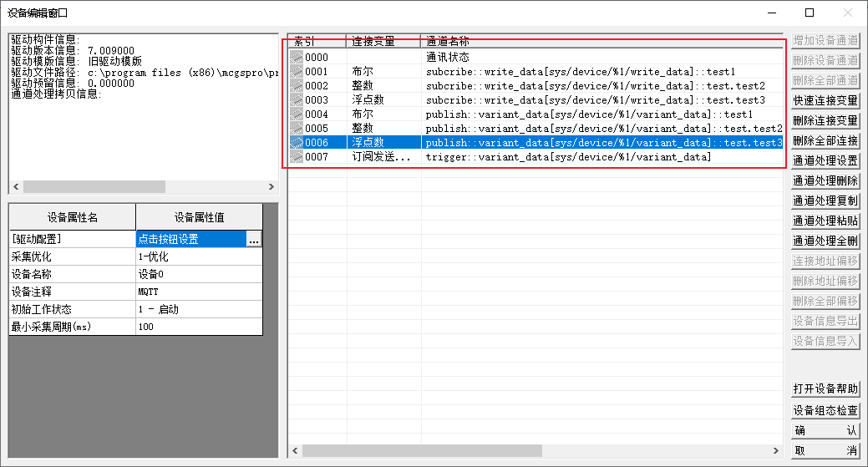Viewport: 868px width, 467px height.
Task: Select the 设备注释 value MQTT
Action: pos(200,292)
